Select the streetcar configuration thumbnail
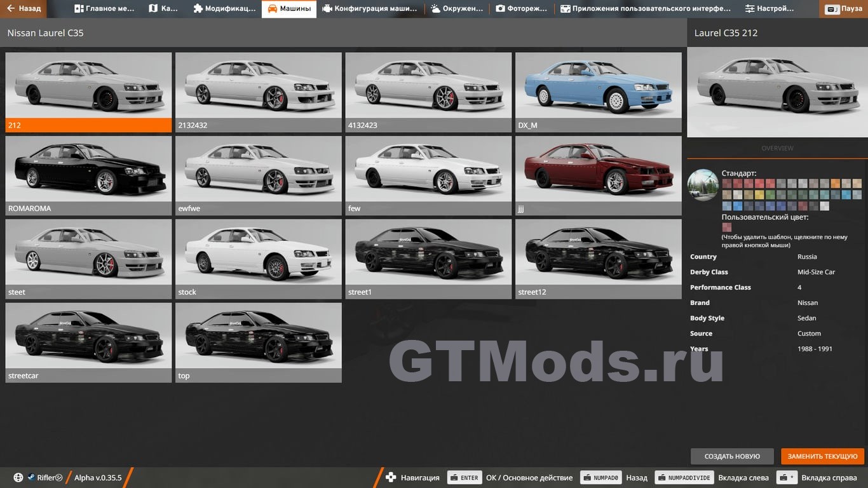868x488 pixels. pyautogui.click(x=88, y=342)
